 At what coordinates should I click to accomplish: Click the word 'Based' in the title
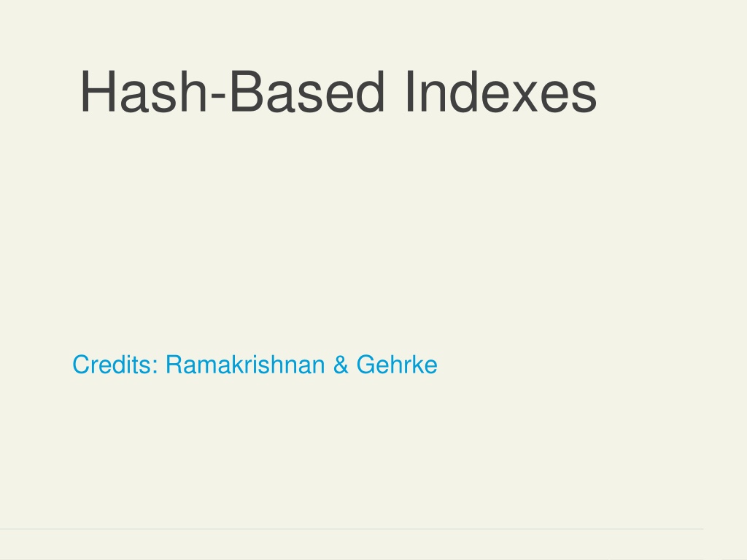[306, 91]
